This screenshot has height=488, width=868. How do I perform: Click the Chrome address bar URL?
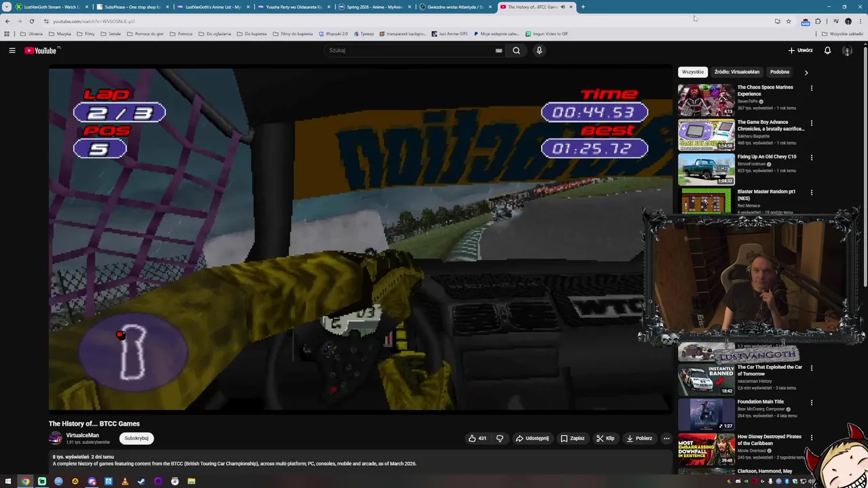click(x=94, y=21)
